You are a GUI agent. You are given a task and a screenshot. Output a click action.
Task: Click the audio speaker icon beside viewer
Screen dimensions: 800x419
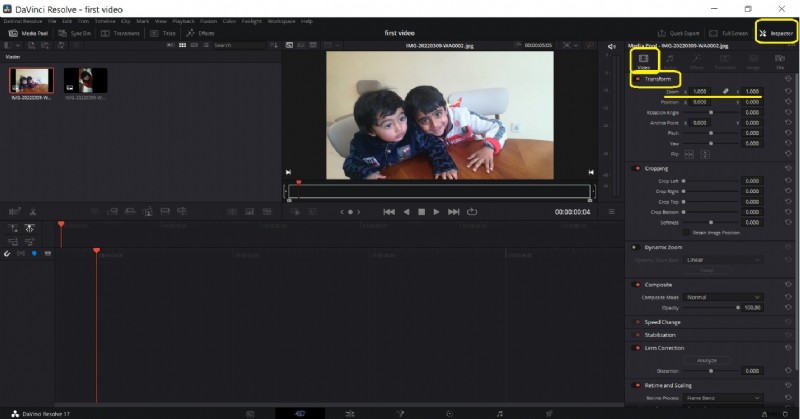[x=612, y=46]
